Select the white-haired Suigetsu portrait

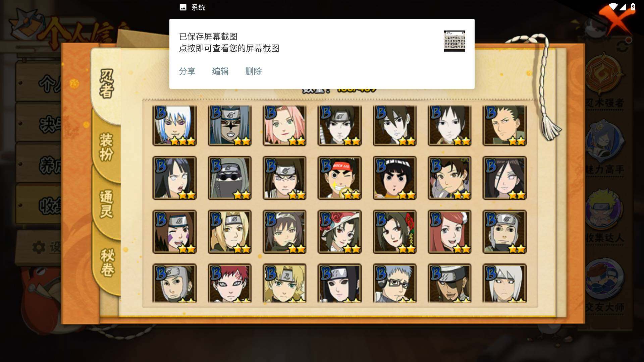click(174, 126)
